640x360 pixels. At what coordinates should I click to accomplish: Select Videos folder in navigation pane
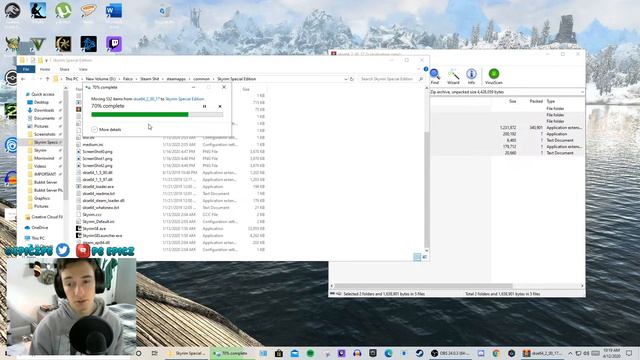pyautogui.click(x=40, y=166)
